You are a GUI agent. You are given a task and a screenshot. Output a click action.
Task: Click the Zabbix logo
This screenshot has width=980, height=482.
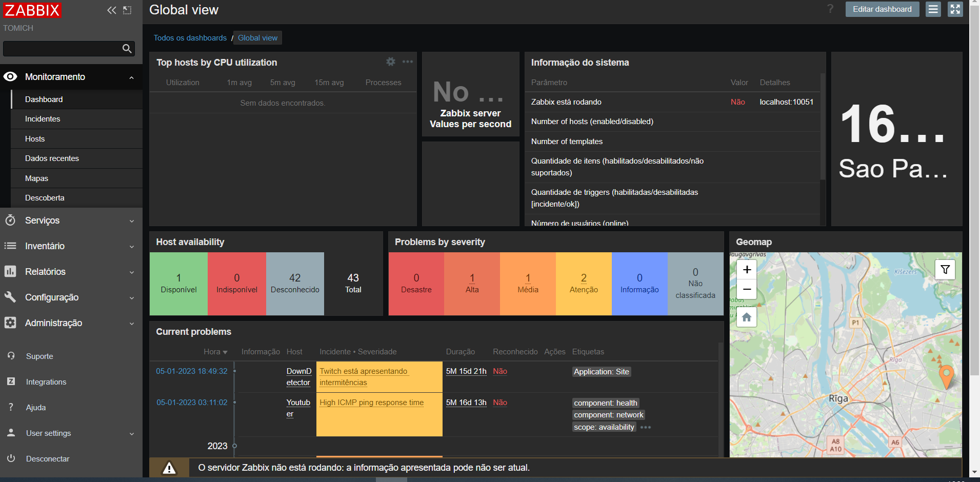[x=32, y=10]
